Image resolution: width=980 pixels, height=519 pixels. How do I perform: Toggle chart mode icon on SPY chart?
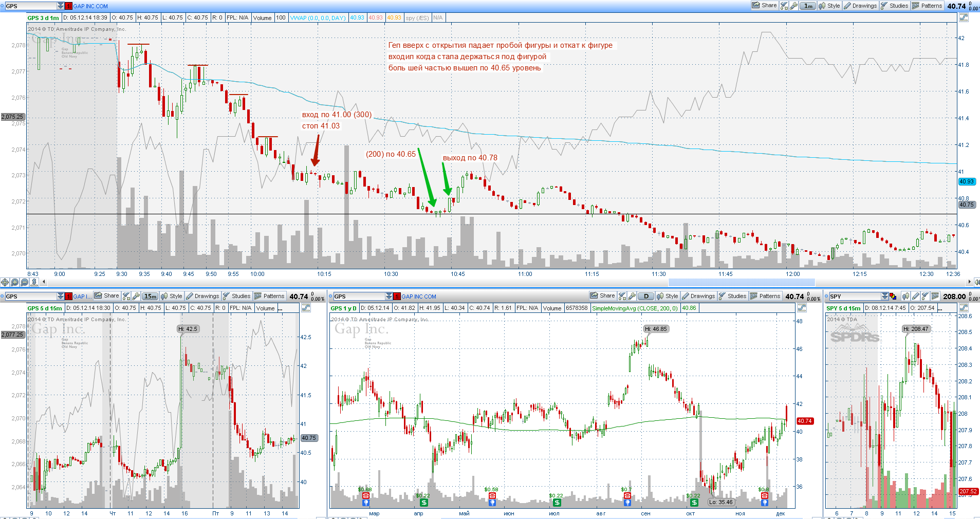(964, 308)
